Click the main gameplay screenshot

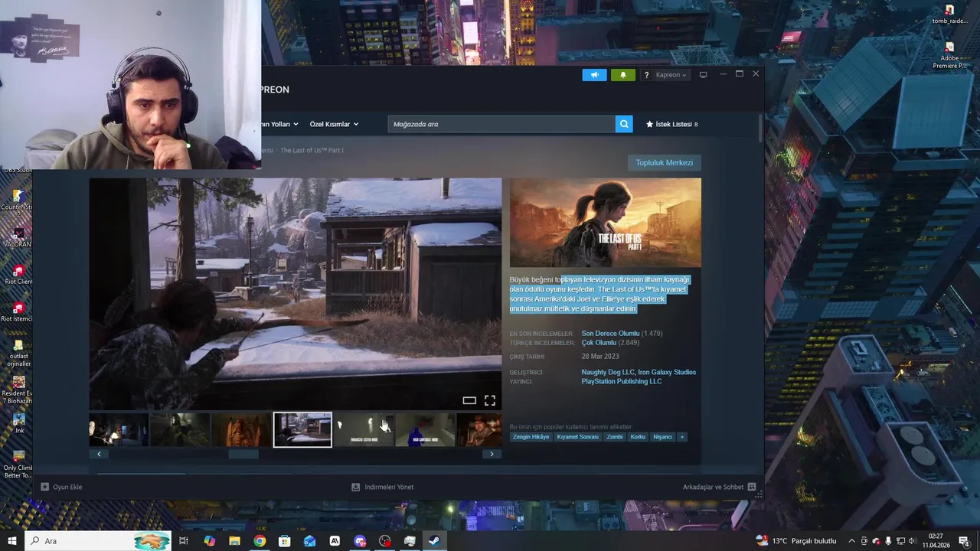pyautogui.click(x=296, y=294)
